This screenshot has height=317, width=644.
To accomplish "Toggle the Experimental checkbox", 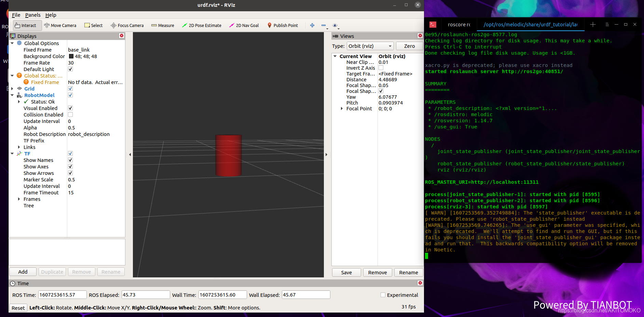I will [x=383, y=295].
